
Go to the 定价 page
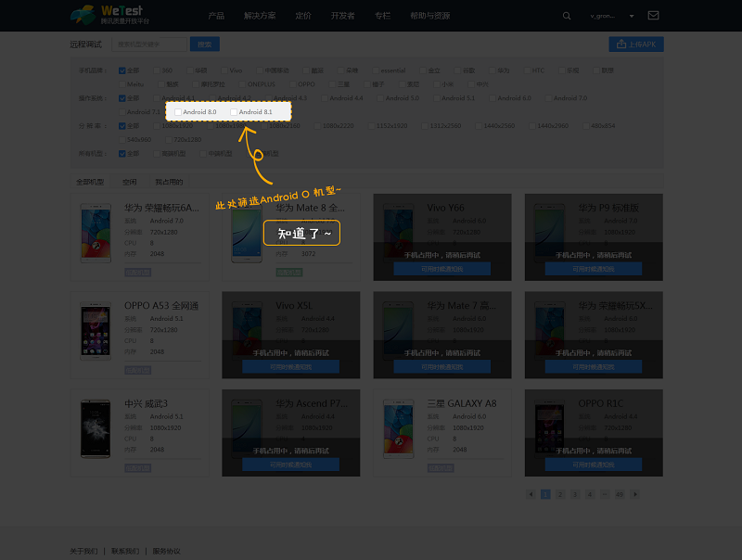[303, 16]
